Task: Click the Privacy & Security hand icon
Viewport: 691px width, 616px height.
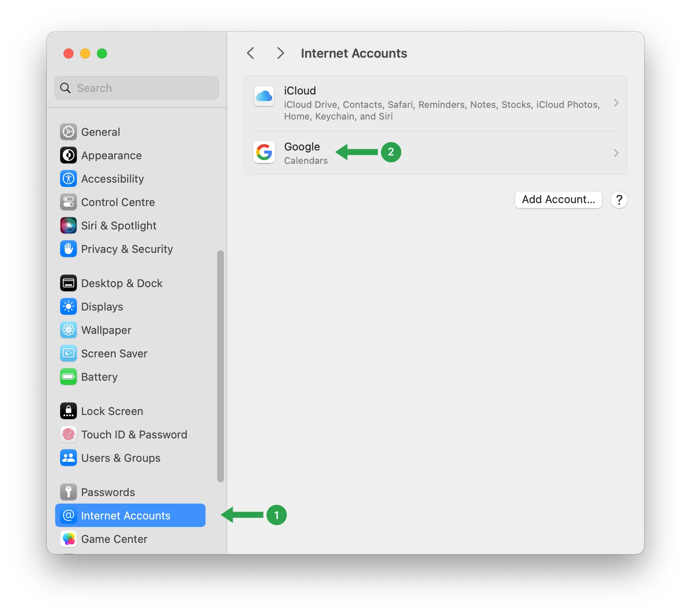Action: [x=69, y=249]
